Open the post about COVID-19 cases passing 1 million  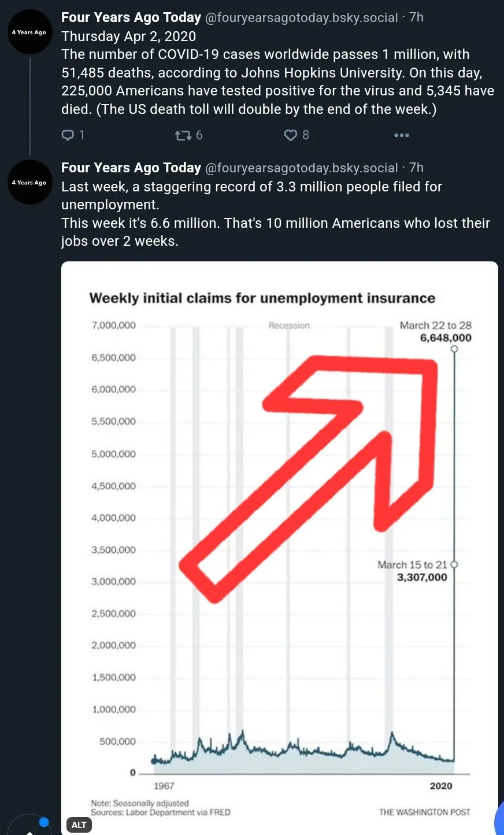tap(277, 82)
